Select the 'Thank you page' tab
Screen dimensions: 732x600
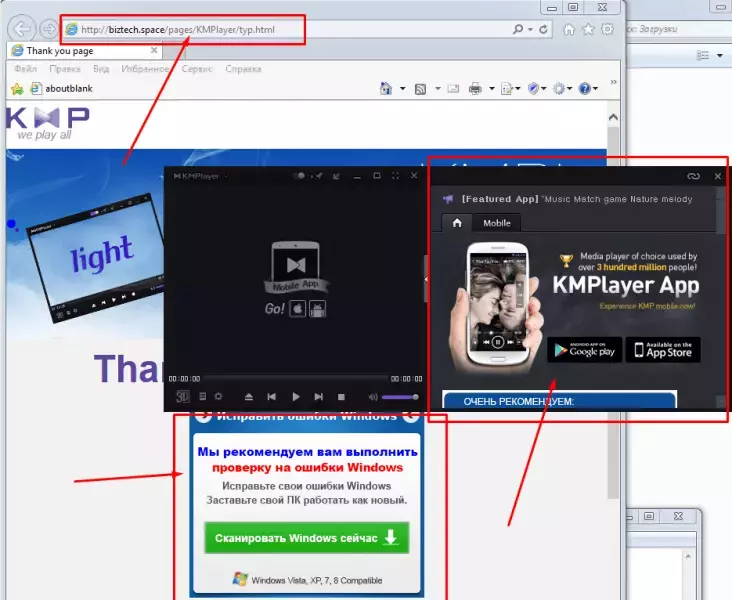coord(84,50)
